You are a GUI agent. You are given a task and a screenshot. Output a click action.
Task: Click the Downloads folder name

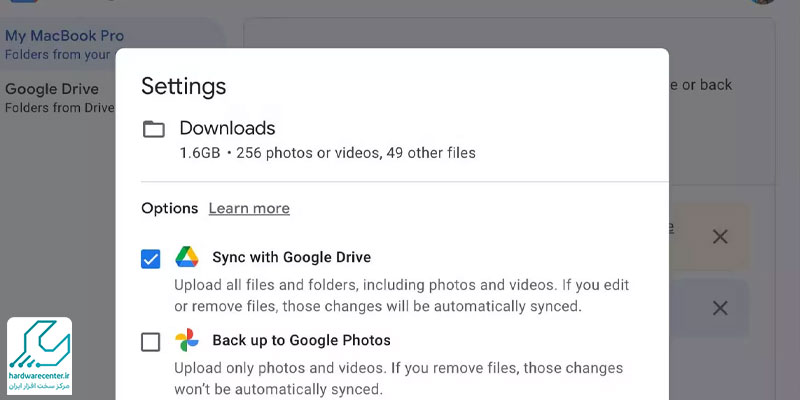[228, 128]
